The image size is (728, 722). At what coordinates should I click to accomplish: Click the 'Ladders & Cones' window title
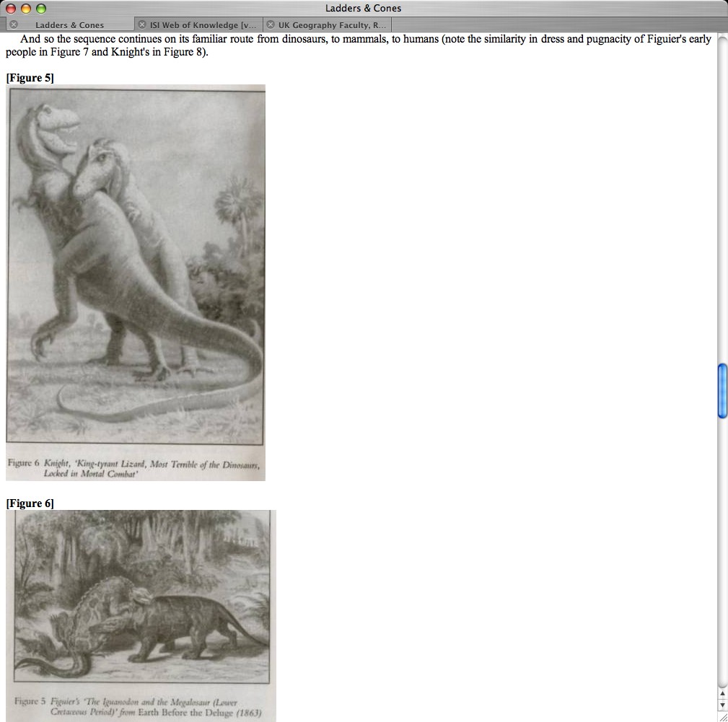(x=363, y=9)
